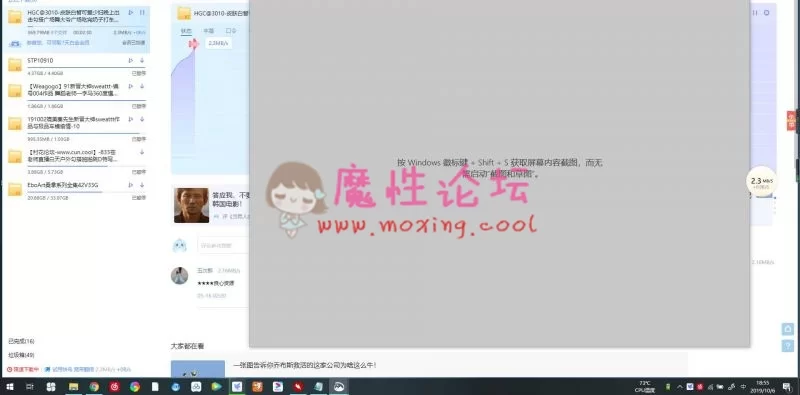The width and height of the screenshot is (800, 395).
Task: Open the green play-arrow video app on taskbar
Action: (216, 387)
